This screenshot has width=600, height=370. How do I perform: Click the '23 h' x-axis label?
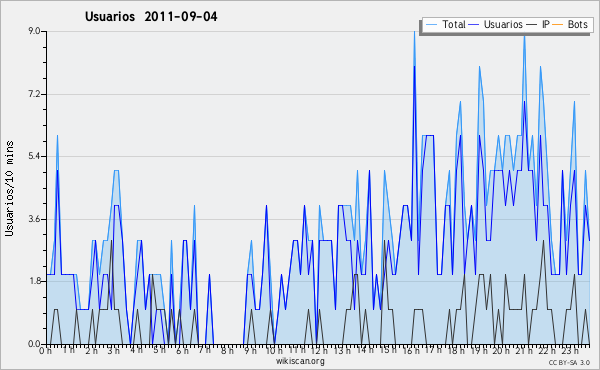click(x=570, y=350)
